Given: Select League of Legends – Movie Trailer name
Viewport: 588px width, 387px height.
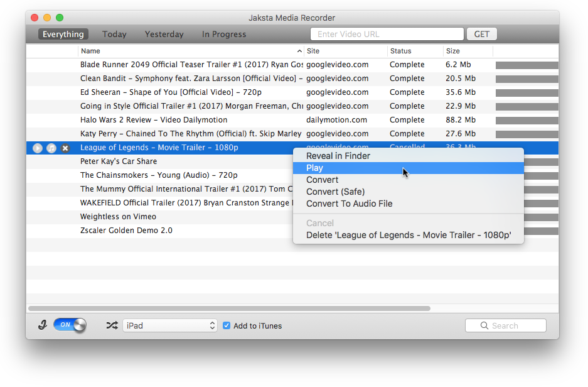Looking at the screenshot, I should pos(159,148).
